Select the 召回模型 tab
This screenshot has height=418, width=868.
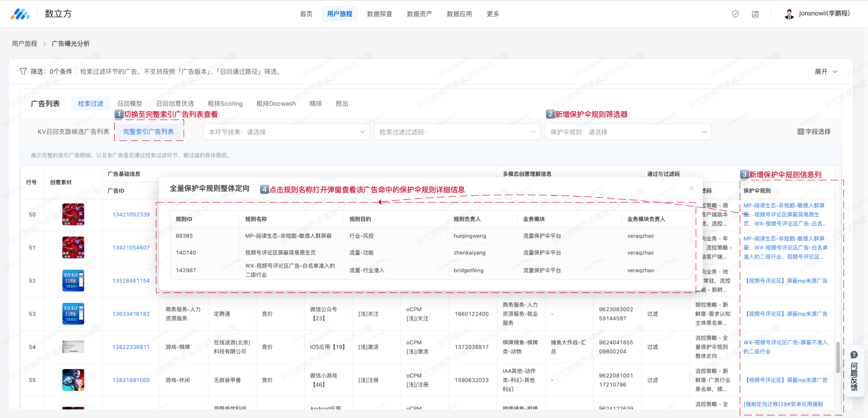click(130, 104)
